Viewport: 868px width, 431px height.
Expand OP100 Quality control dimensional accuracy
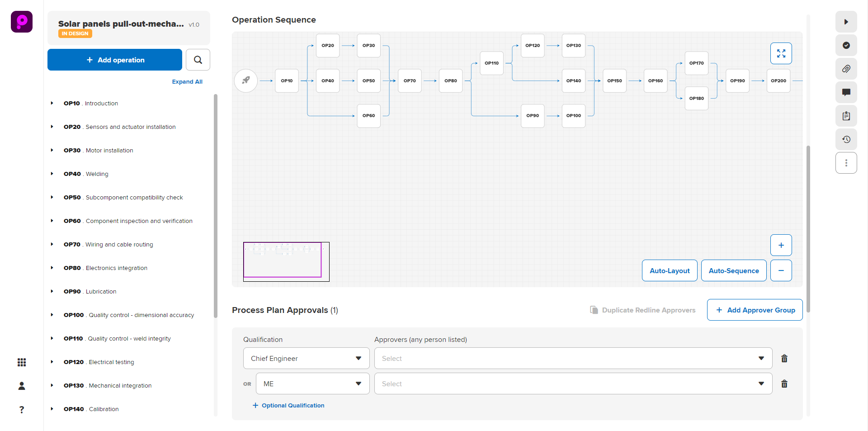[x=52, y=315]
